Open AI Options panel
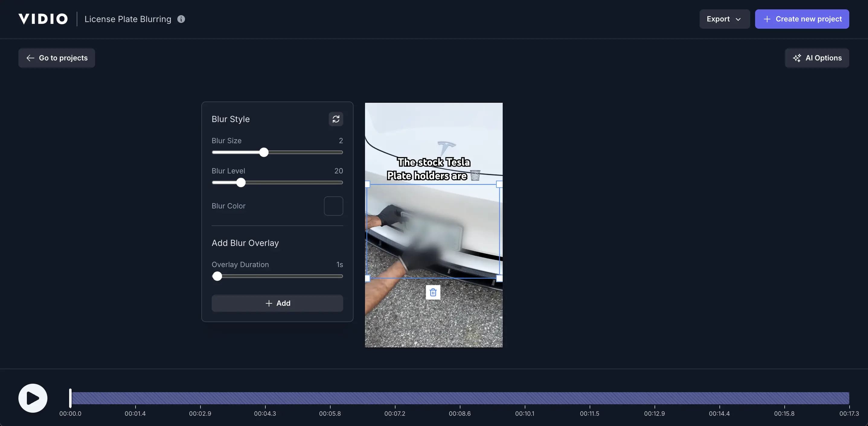Viewport: 868px width, 426px height. click(x=817, y=58)
